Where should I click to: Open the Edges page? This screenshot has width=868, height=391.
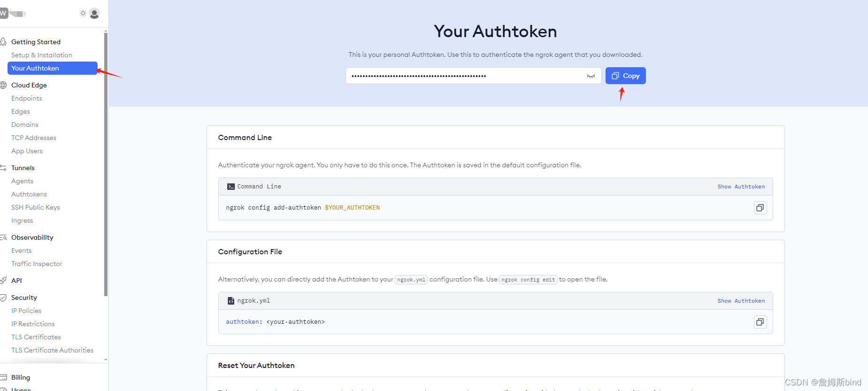click(x=21, y=111)
